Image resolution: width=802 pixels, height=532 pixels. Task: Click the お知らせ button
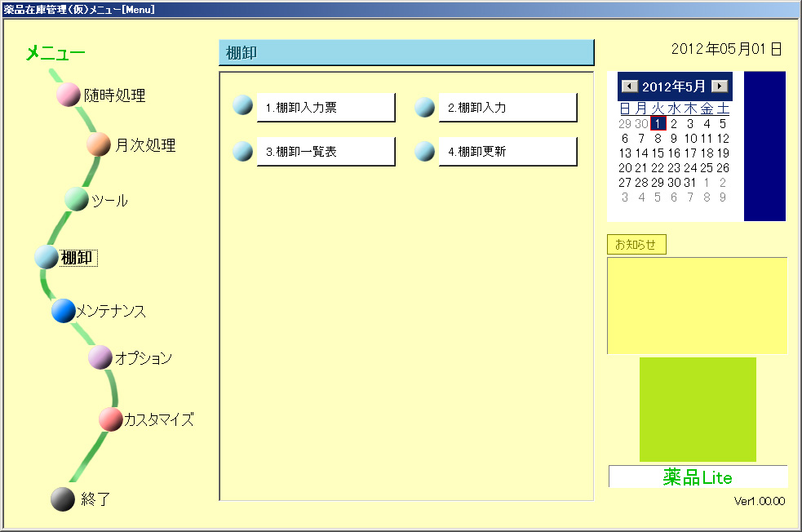click(636, 245)
